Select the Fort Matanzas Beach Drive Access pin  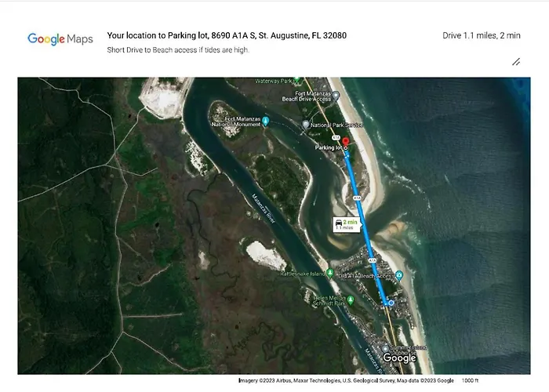pos(336,96)
